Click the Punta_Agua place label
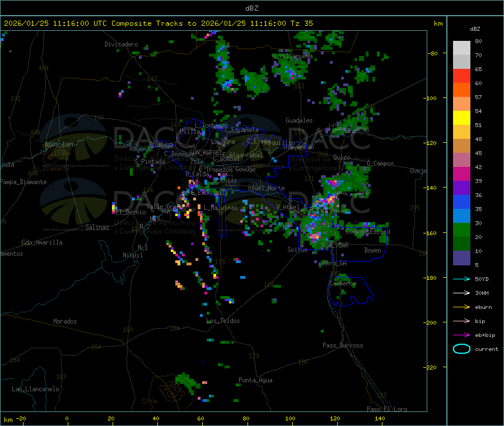The image size is (504, 426). (x=255, y=380)
